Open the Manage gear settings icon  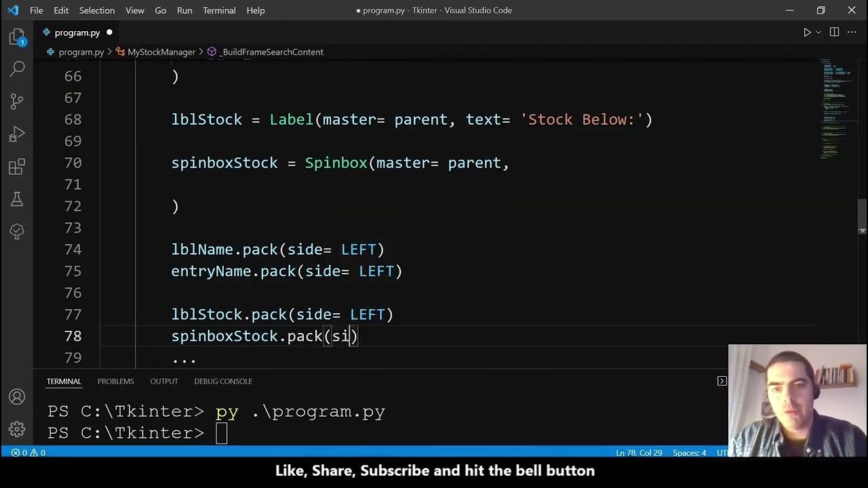click(x=17, y=429)
